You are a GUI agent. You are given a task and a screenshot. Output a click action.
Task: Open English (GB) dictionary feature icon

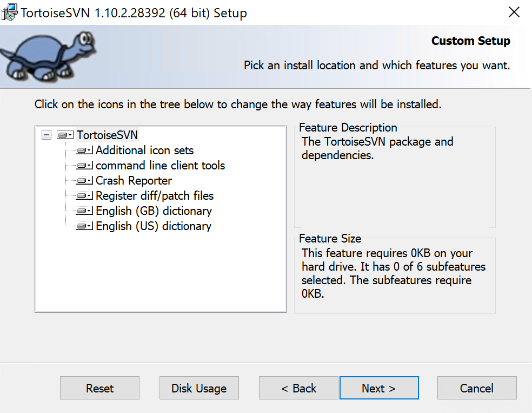pyautogui.click(x=84, y=211)
